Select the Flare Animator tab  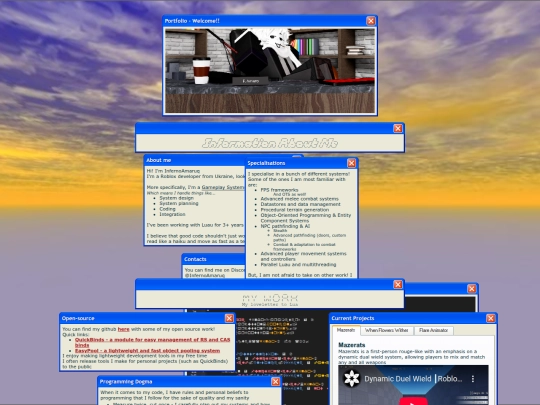pyautogui.click(x=434, y=330)
